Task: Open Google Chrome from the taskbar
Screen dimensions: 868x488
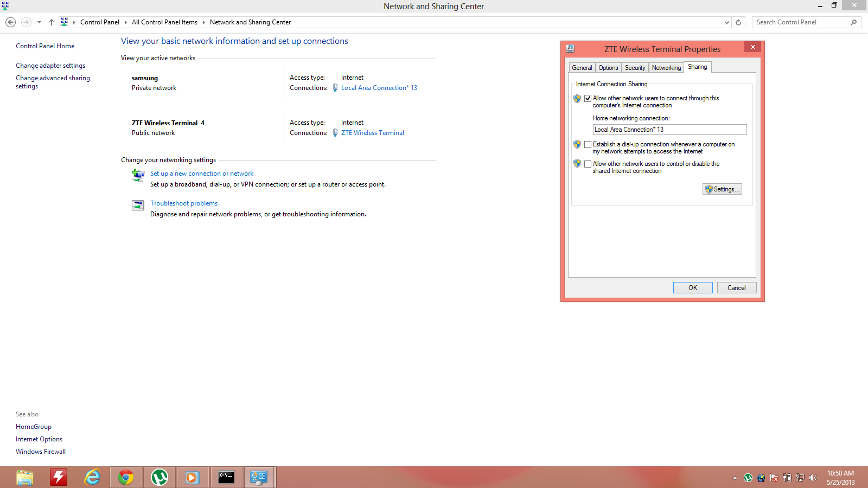Action: [126, 477]
